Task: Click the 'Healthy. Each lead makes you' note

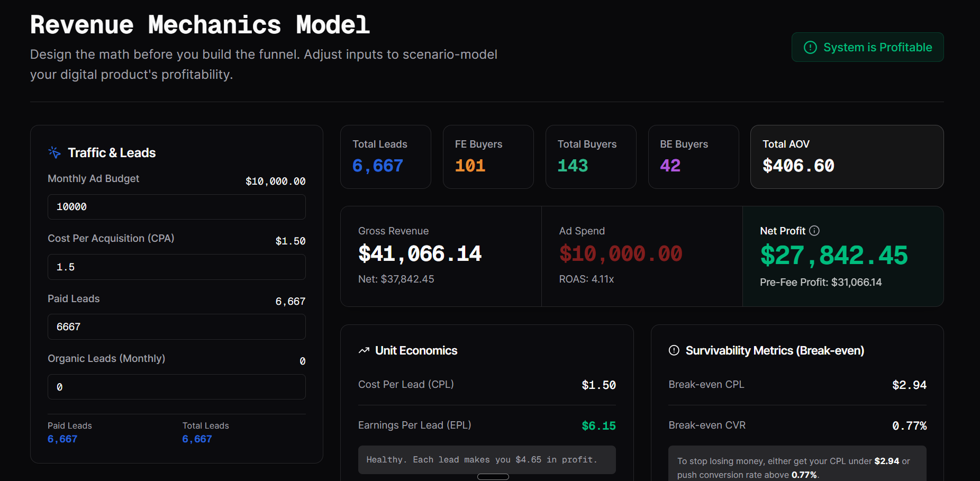Action: tap(487, 460)
